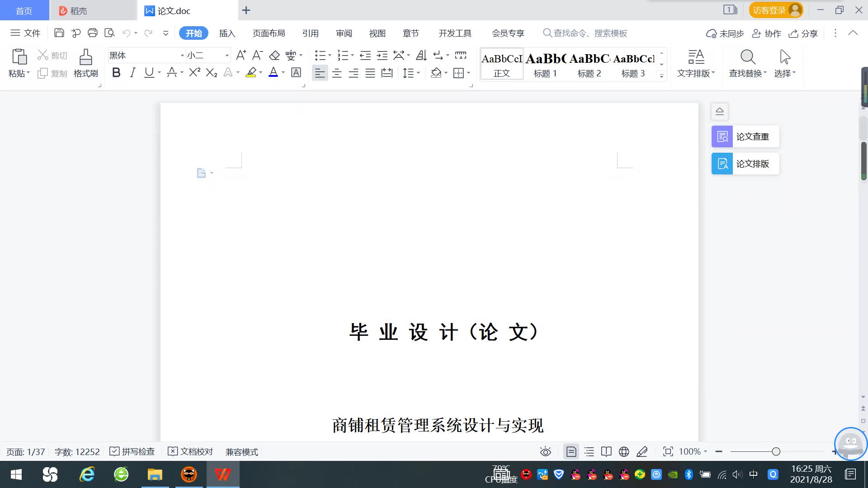868x488 pixels.
Task: Click the center alignment icon
Action: (336, 73)
